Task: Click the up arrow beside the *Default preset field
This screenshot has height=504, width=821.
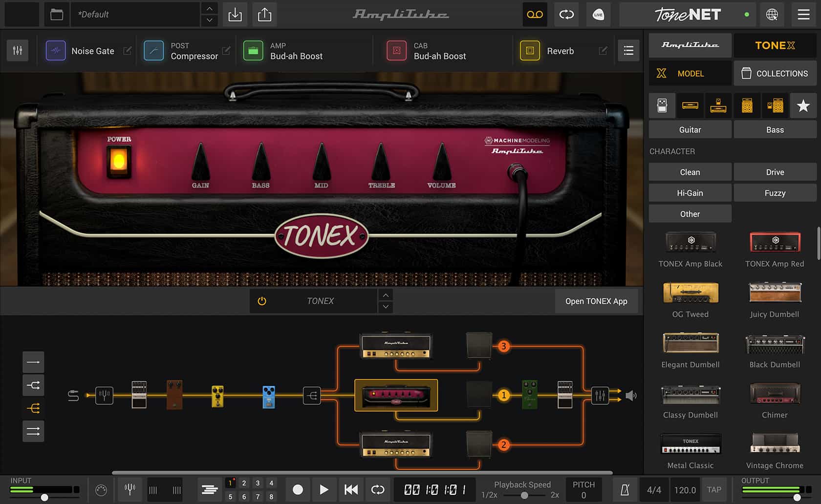Action: point(209,8)
